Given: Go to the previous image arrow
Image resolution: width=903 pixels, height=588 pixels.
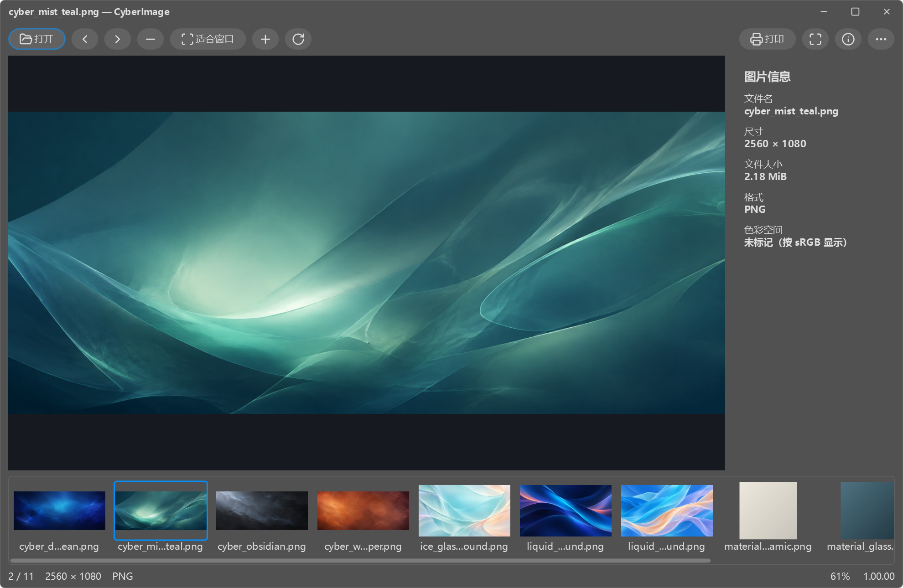Looking at the screenshot, I should pos(85,39).
